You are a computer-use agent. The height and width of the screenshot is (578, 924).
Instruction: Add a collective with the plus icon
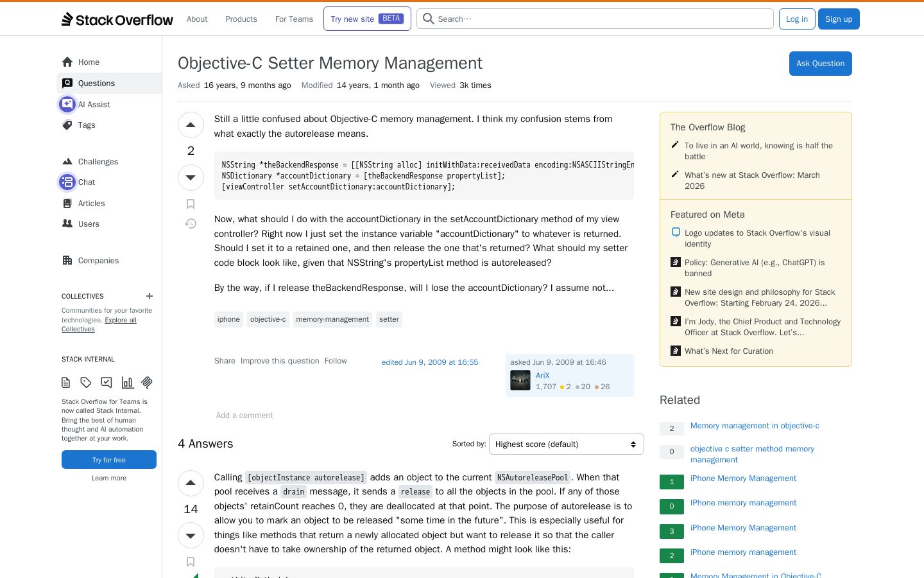click(x=150, y=296)
